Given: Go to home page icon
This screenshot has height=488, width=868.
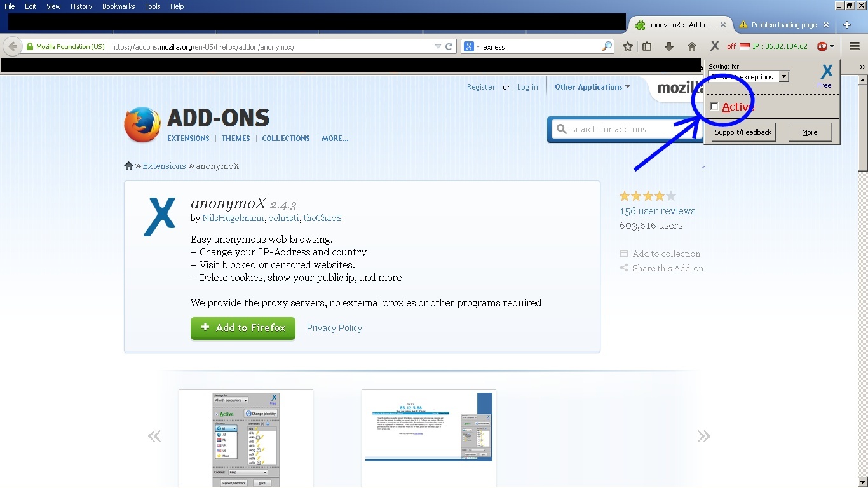Looking at the screenshot, I should pyautogui.click(x=692, y=46).
